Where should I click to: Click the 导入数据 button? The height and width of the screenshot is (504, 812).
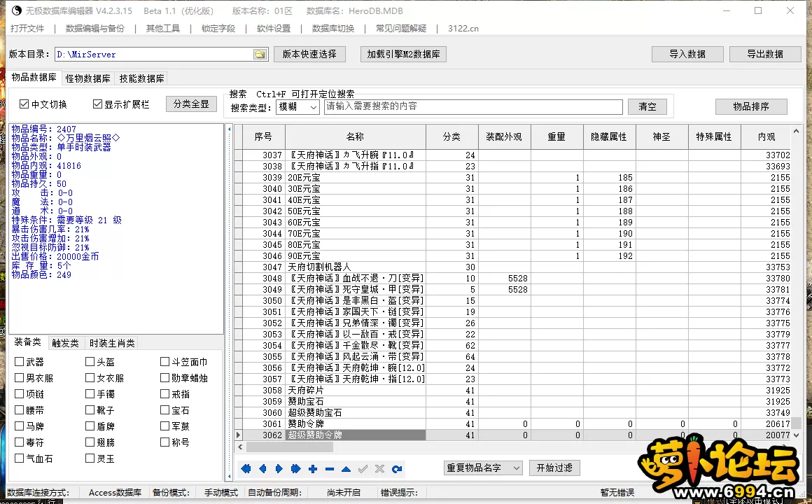point(687,54)
